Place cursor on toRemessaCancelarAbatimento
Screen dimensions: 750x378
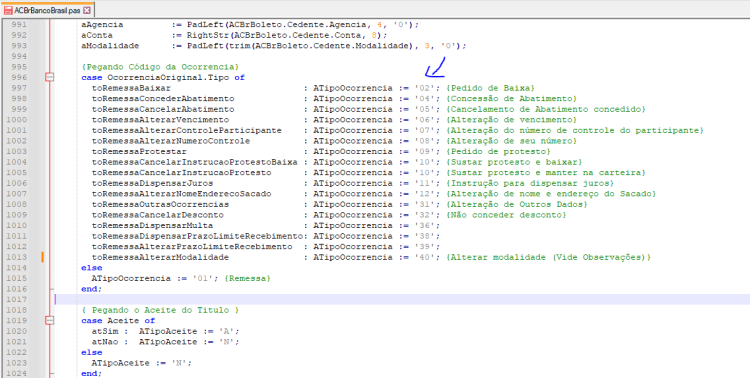(x=163, y=109)
